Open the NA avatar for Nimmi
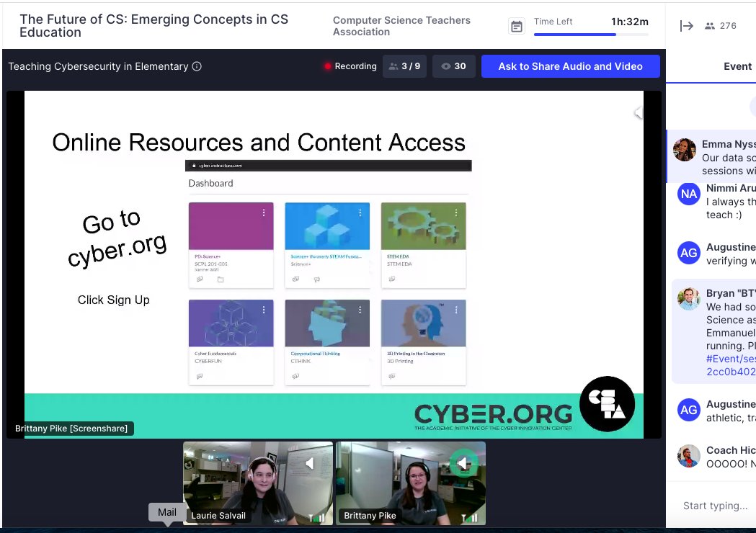The width and height of the screenshot is (756, 533). [x=688, y=194]
